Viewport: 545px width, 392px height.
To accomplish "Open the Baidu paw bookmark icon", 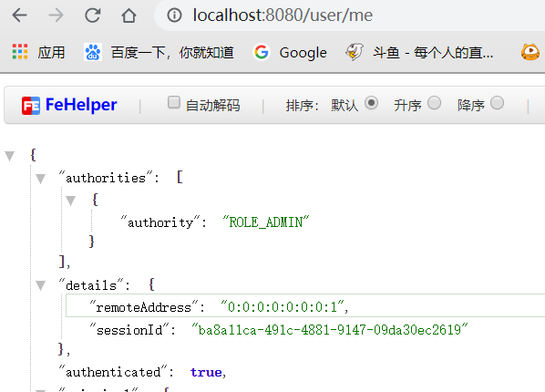I will point(92,52).
